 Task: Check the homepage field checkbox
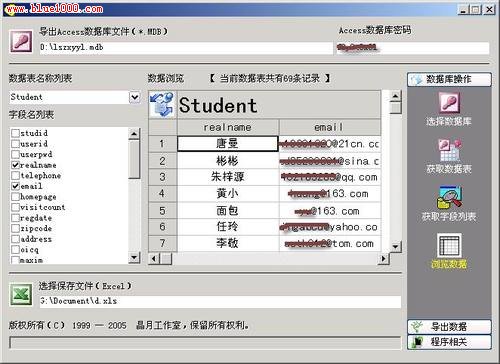click(x=15, y=197)
